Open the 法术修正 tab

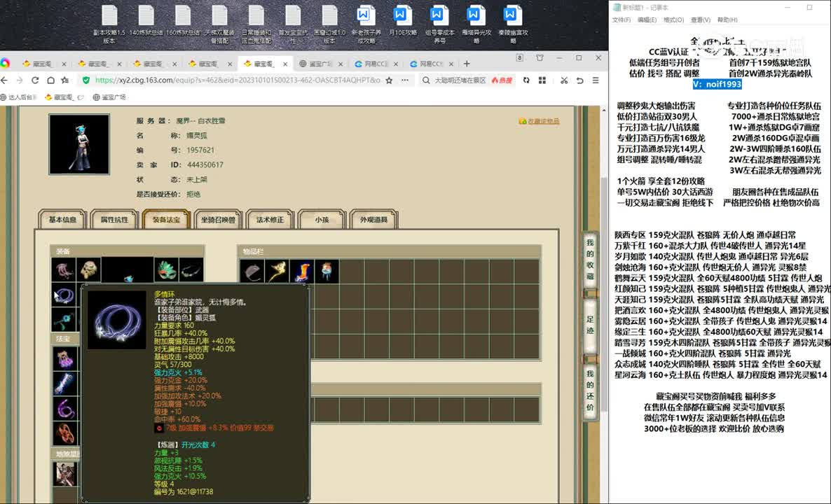click(x=270, y=220)
